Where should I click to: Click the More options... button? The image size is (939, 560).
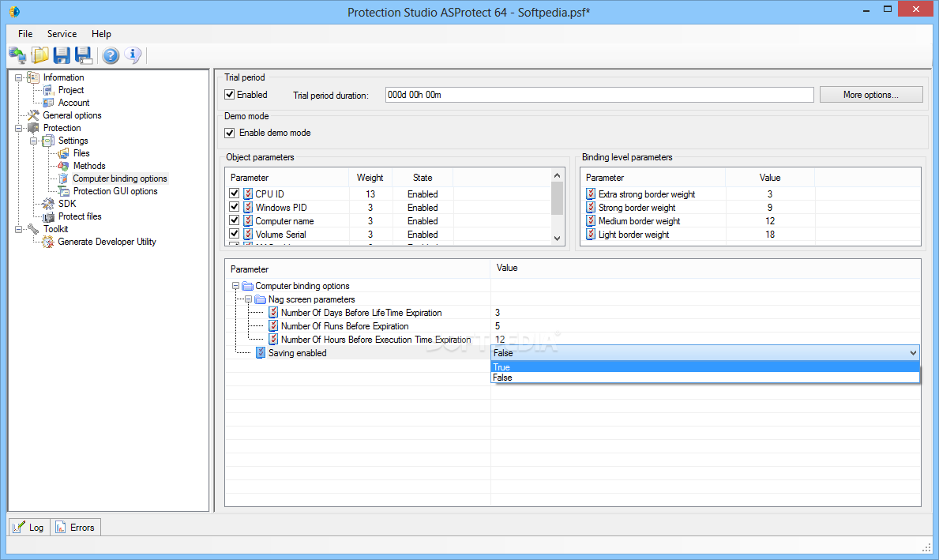871,95
